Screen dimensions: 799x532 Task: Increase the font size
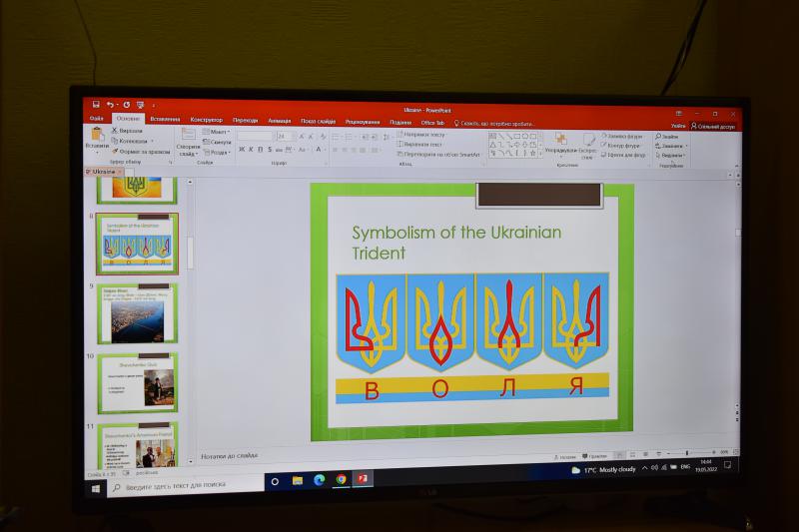pos(302,137)
